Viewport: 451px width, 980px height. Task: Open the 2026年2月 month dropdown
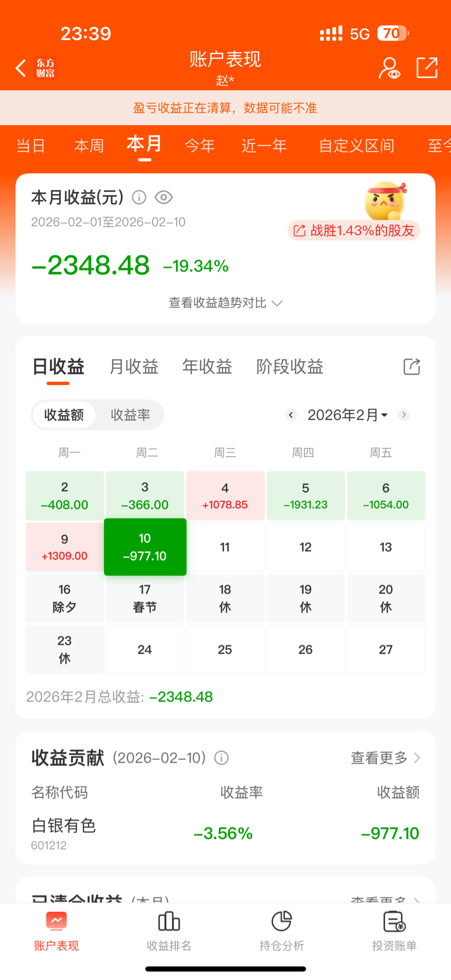pos(347,415)
